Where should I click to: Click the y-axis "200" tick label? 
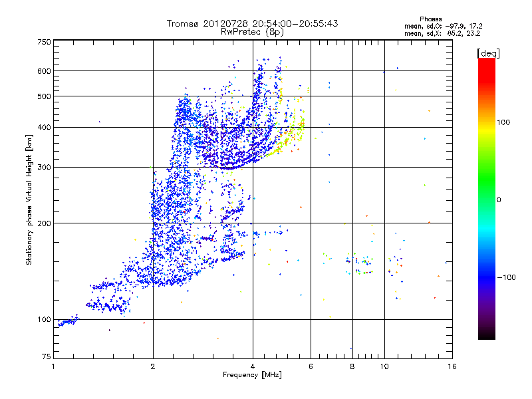(x=44, y=223)
